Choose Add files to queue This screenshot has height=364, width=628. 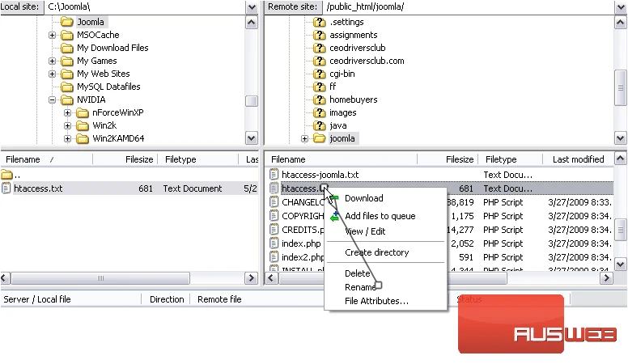coord(380,216)
